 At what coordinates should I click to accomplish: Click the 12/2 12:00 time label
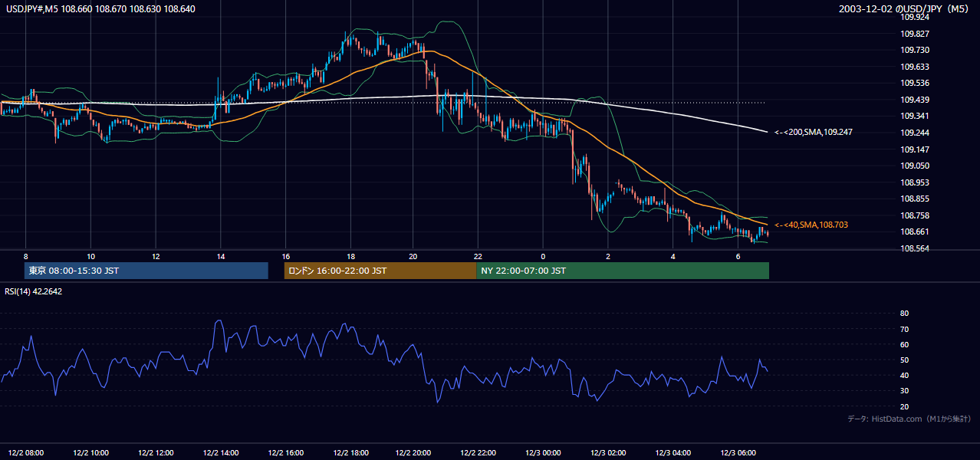pos(156,452)
